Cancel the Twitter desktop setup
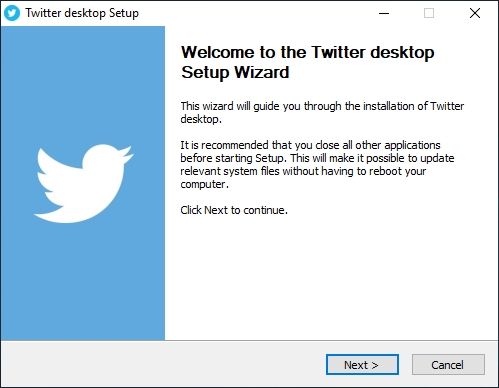 coord(448,365)
